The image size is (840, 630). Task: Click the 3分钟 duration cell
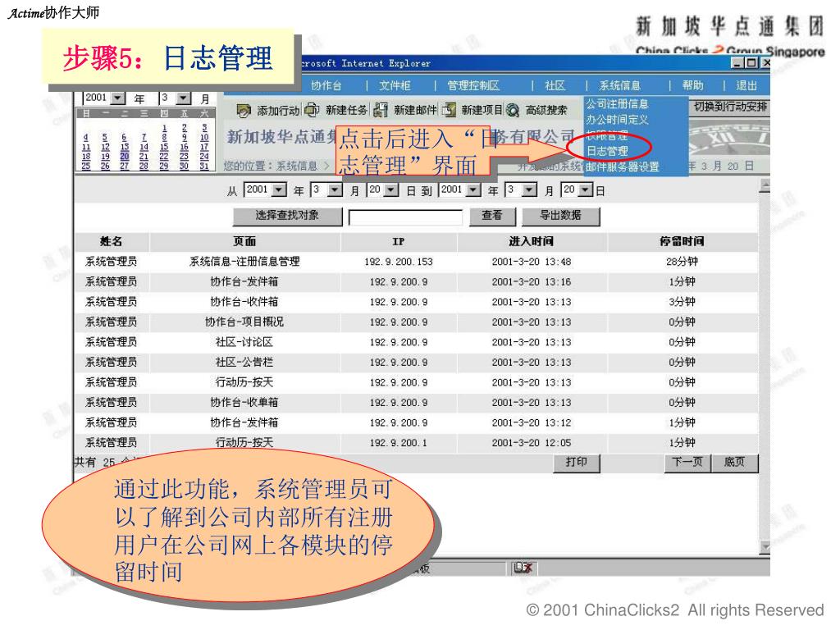[682, 302]
